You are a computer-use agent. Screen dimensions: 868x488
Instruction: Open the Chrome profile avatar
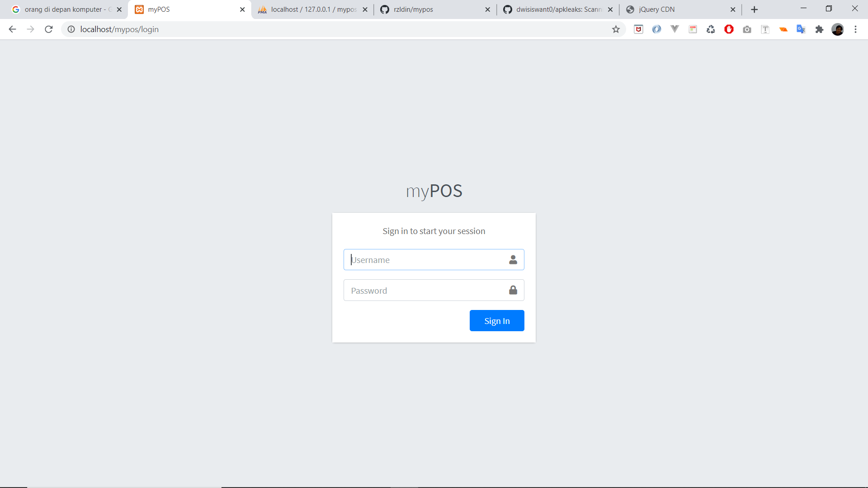(839, 29)
